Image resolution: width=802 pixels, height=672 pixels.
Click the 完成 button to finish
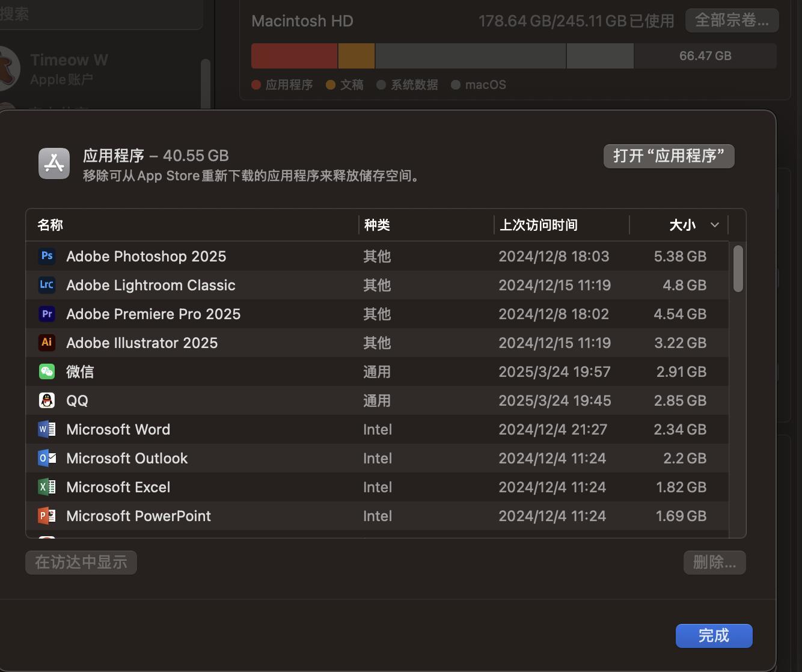(x=714, y=636)
